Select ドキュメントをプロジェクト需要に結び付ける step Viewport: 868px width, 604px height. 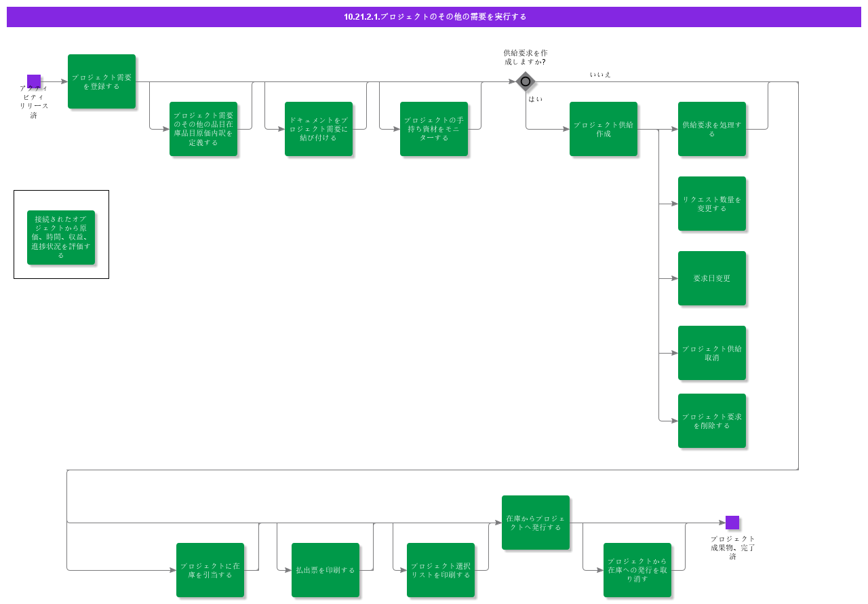(x=319, y=129)
